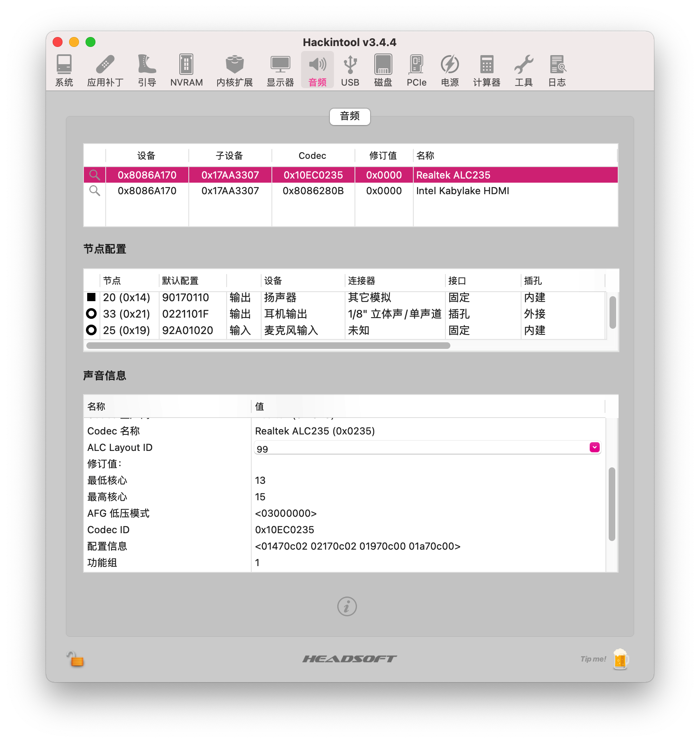700x743 pixels.
Task: Open the 显示器 (Displays) toolbar section
Action: pos(280,71)
